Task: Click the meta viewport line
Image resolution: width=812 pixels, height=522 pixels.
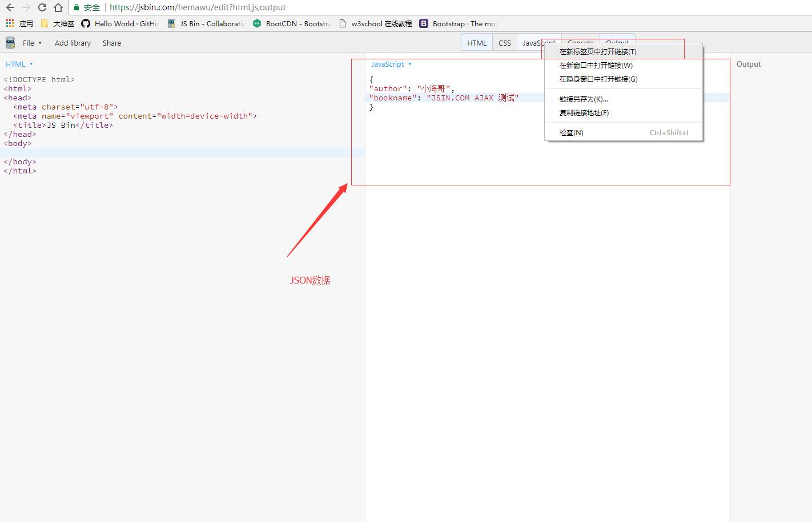Action: pyautogui.click(x=135, y=116)
